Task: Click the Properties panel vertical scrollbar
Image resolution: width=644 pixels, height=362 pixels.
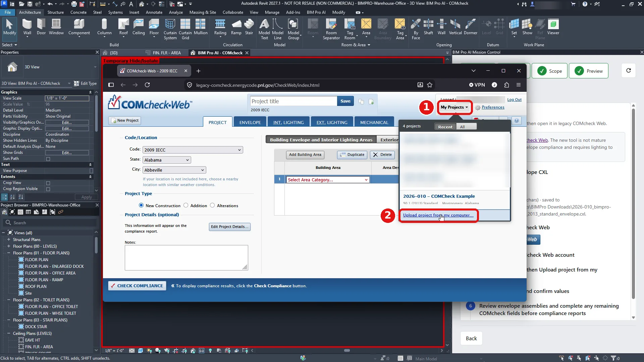Action: (96, 114)
